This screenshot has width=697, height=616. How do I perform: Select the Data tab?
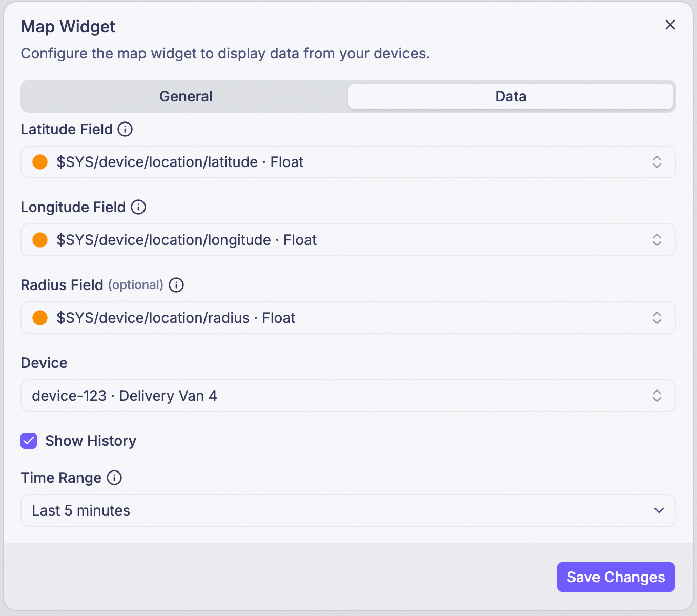coord(511,96)
